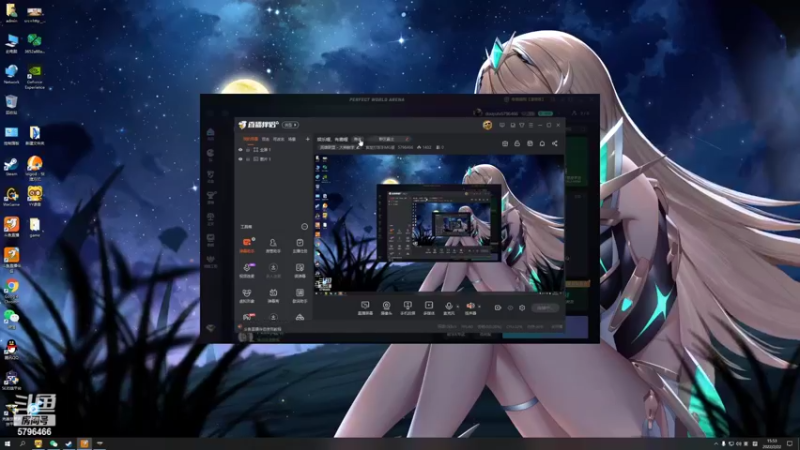Add a camera source from the bottom bar
The height and width of the screenshot is (450, 800).
coord(386,308)
